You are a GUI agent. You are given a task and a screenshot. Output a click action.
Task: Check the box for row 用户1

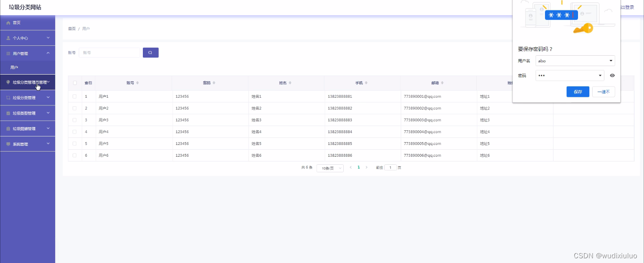(x=75, y=96)
